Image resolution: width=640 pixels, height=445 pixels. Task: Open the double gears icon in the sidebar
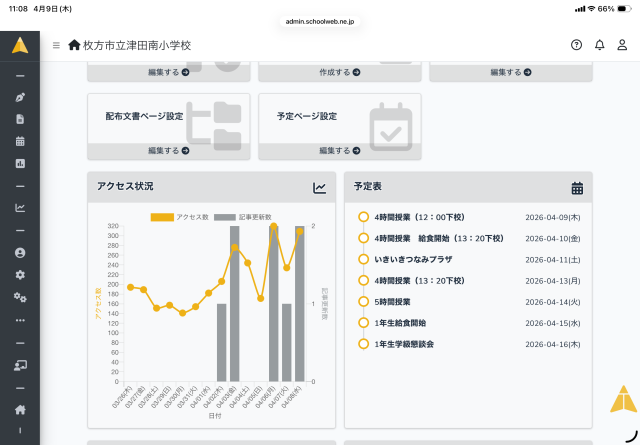pos(20,297)
